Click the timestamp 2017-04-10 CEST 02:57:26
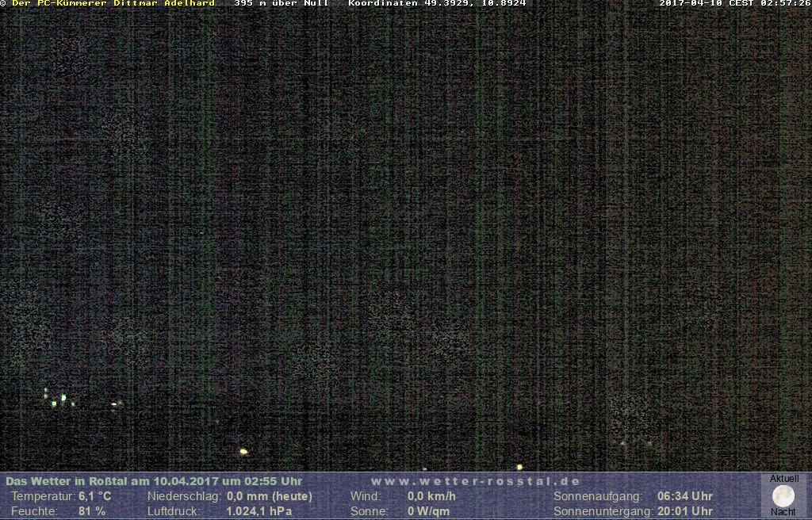 point(734,3)
